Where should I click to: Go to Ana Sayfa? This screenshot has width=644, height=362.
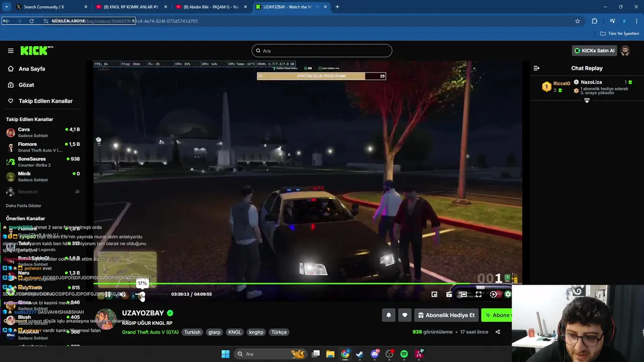click(x=32, y=69)
